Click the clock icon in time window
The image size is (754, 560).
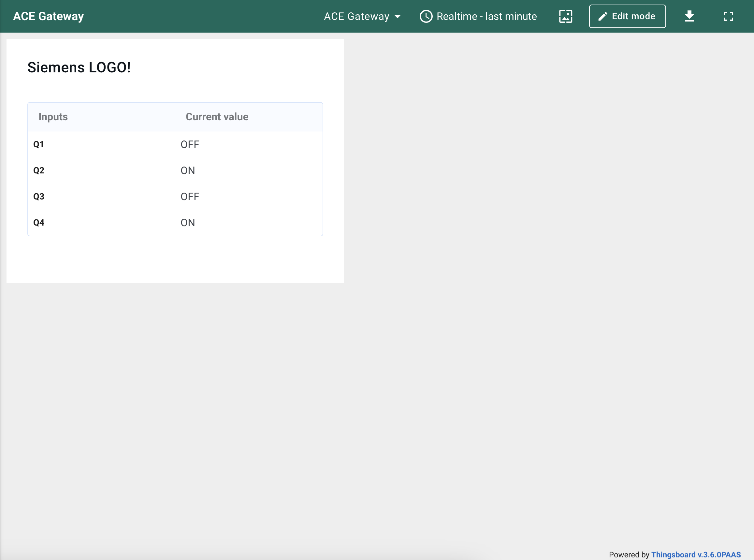click(x=426, y=16)
